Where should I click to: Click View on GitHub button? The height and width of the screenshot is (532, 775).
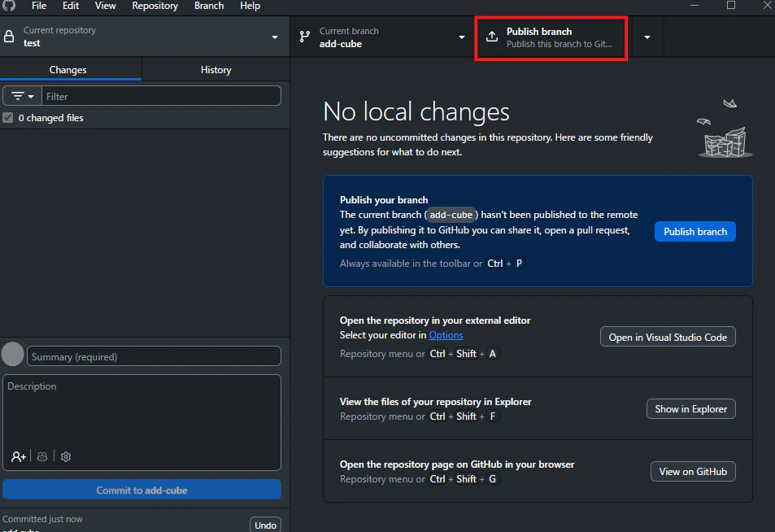pos(693,472)
